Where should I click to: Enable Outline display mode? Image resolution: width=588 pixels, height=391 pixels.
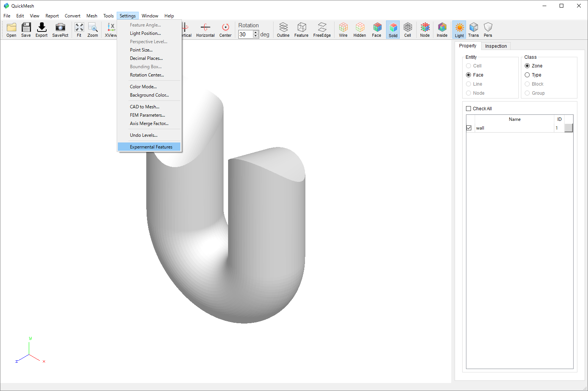coord(283,30)
